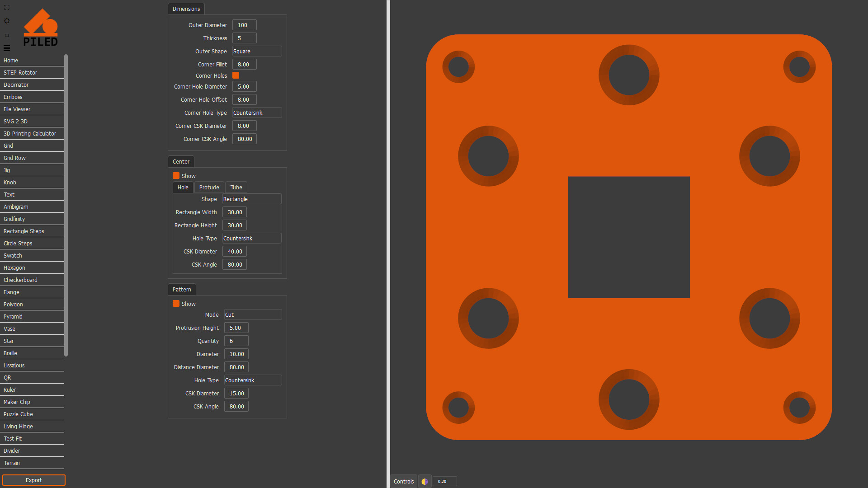
Task: Click the Outer Diameter input field
Action: click(244, 25)
